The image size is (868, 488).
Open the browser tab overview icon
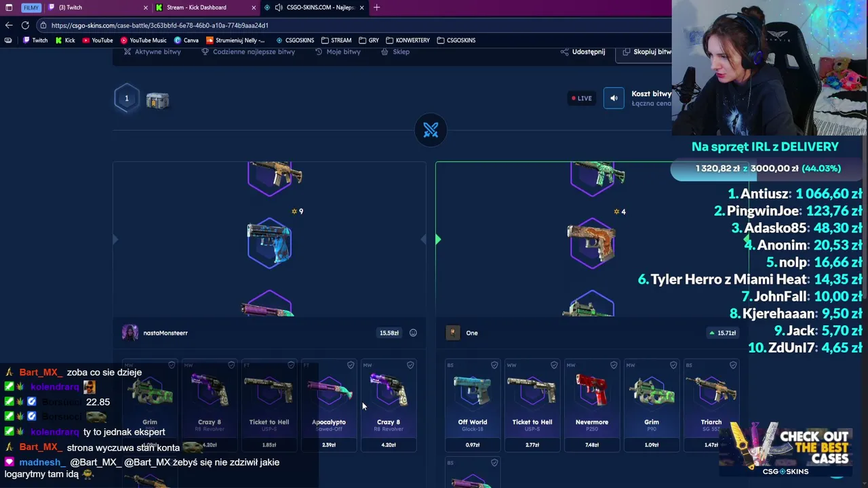point(9,7)
